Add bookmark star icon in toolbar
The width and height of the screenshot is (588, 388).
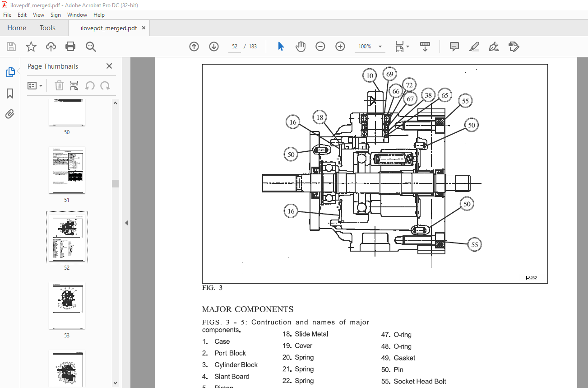point(31,47)
